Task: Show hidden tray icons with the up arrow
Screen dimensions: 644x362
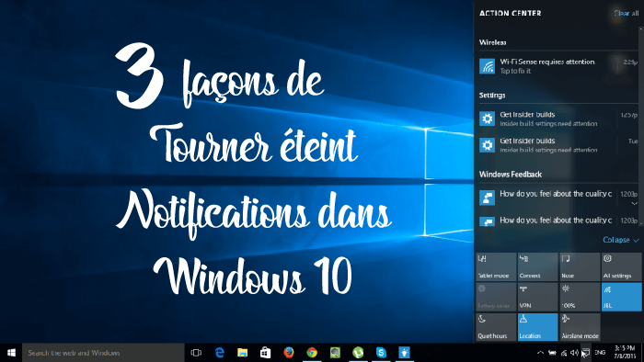Action: 541,353
